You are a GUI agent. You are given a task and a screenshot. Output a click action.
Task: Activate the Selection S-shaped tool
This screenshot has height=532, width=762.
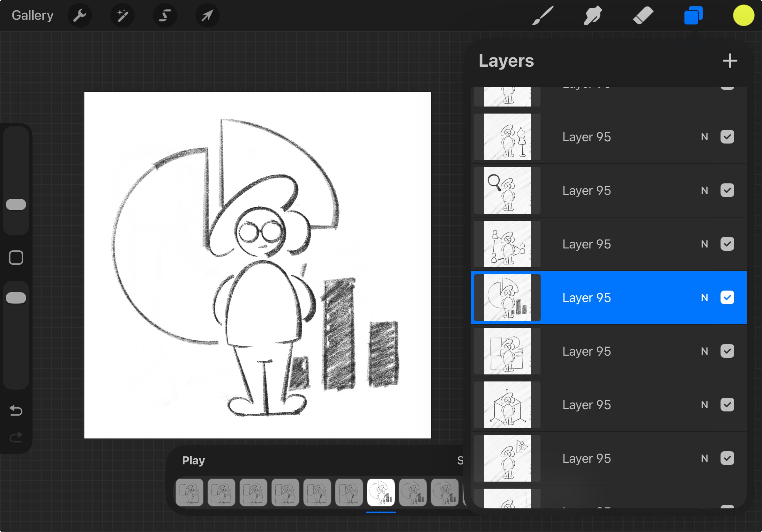tap(165, 15)
